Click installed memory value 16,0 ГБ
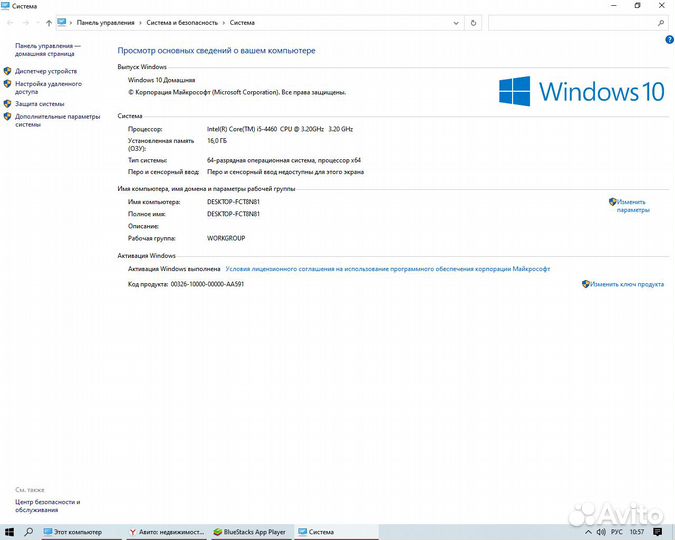The image size is (675, 540). click(x=217, y=141)
